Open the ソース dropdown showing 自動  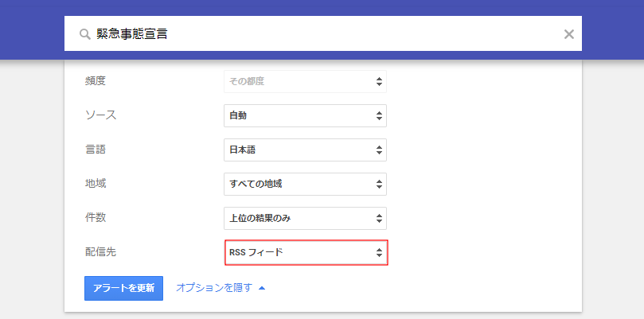tap(305, 116)
